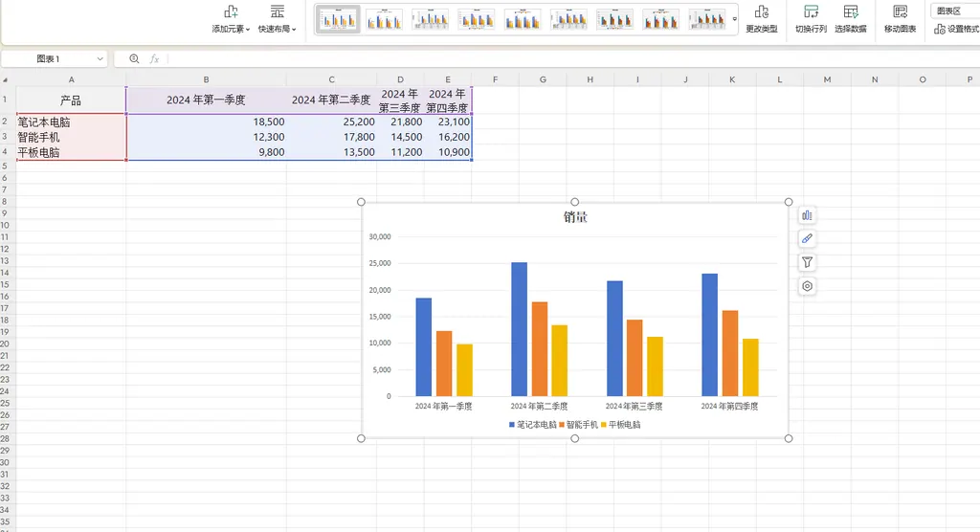Click 移动图表 button

pyautogui.click(x=900, y=19)
